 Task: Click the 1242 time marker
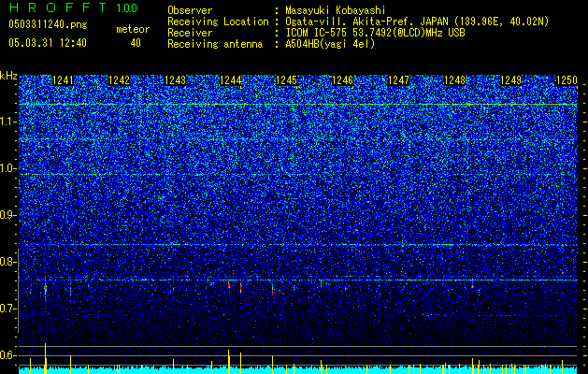pos(119,80)
